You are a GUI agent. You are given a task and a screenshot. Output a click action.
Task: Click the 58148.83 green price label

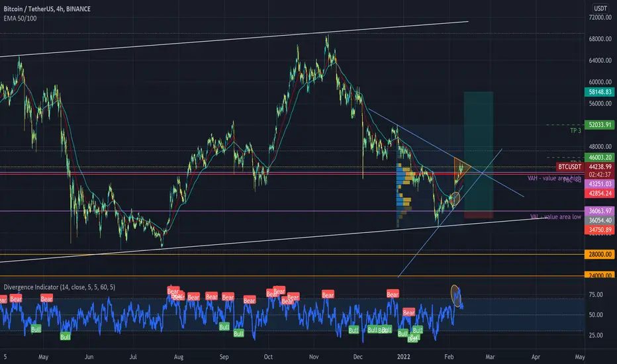click(x=600, y=92)
